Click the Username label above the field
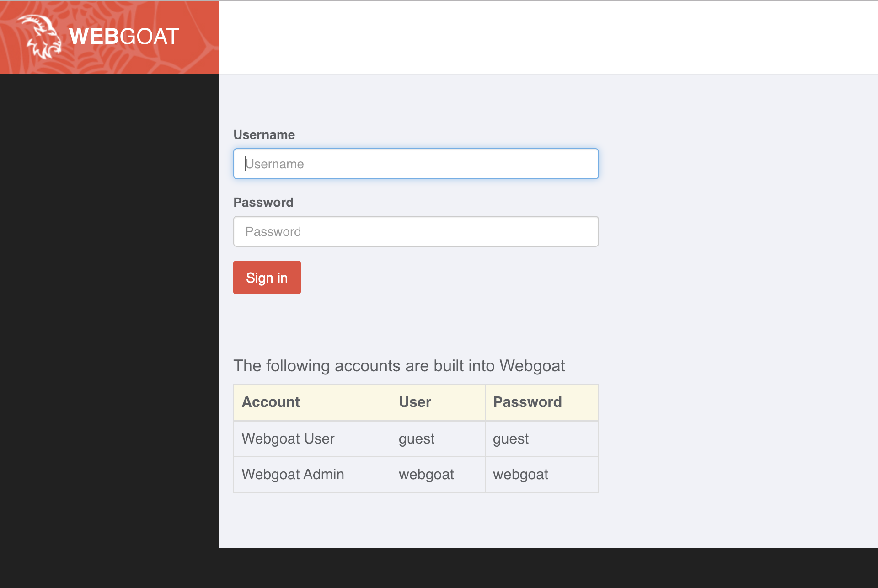Viewport: 878px width, 588px height. tap(264, 134)
